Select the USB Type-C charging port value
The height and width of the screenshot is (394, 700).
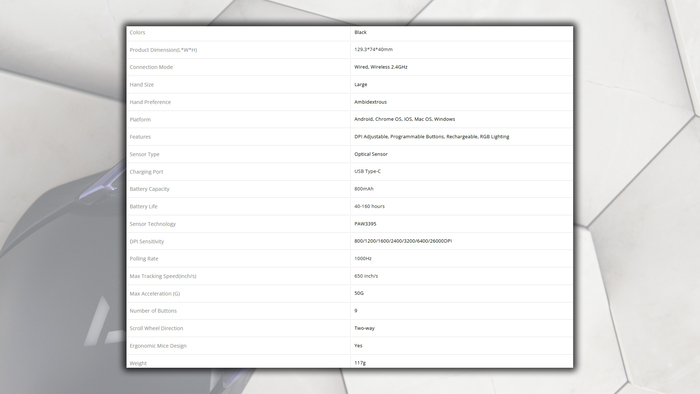click(367, 171)
